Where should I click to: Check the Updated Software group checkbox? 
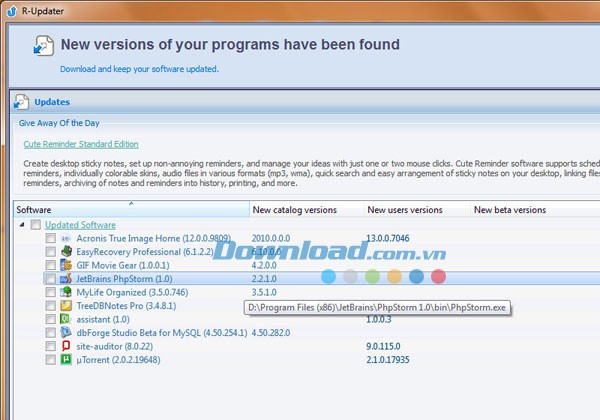tap(36, 225)
